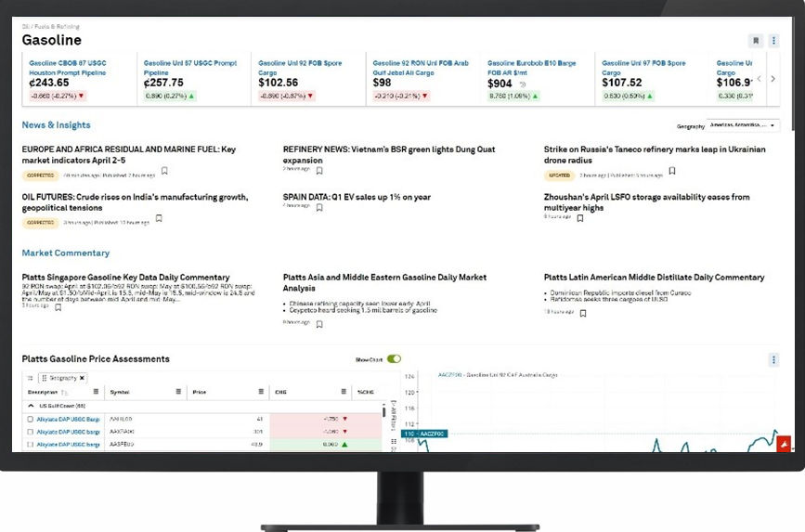Open the Symbol column menu
805x532 pixels.
coord(178,392)
